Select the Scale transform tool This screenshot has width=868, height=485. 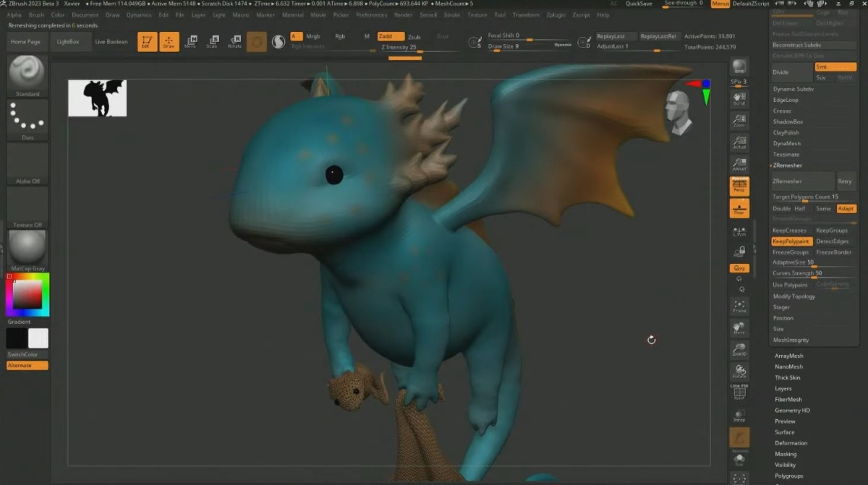[212, 41]
